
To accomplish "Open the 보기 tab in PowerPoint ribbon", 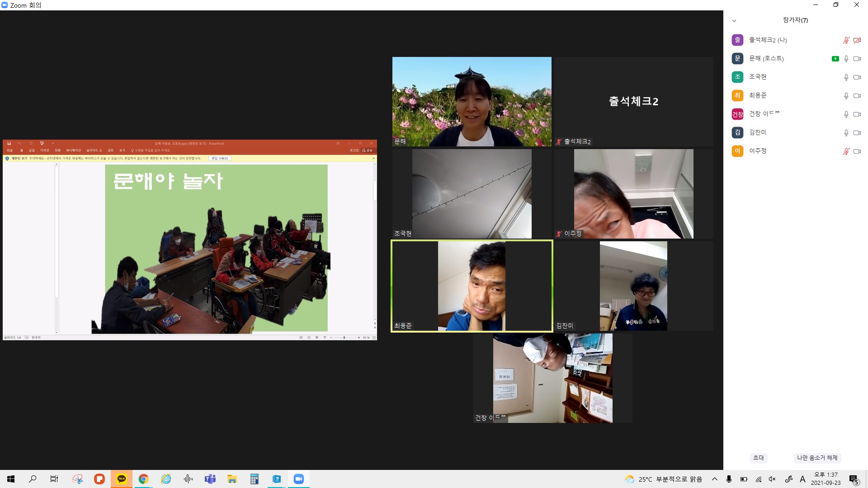I will tap(122, 150).
